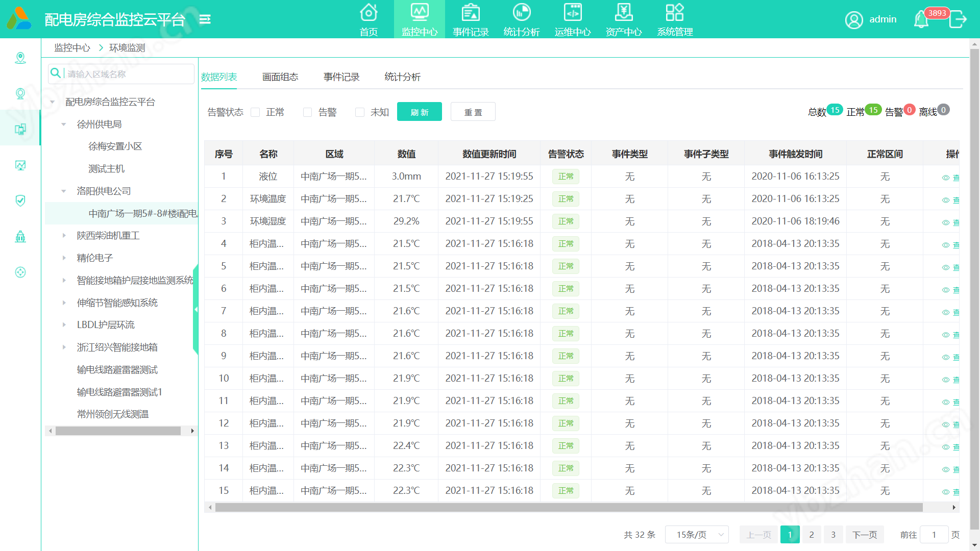Select the building sidebar icon
This screenshot has height=551, width=980.
tap(20, 236)
